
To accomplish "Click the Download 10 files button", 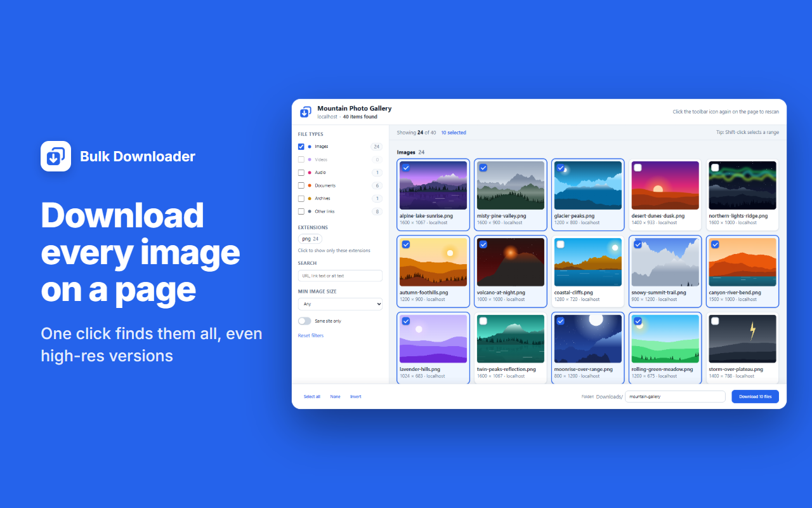I will (x=755, y=397).
